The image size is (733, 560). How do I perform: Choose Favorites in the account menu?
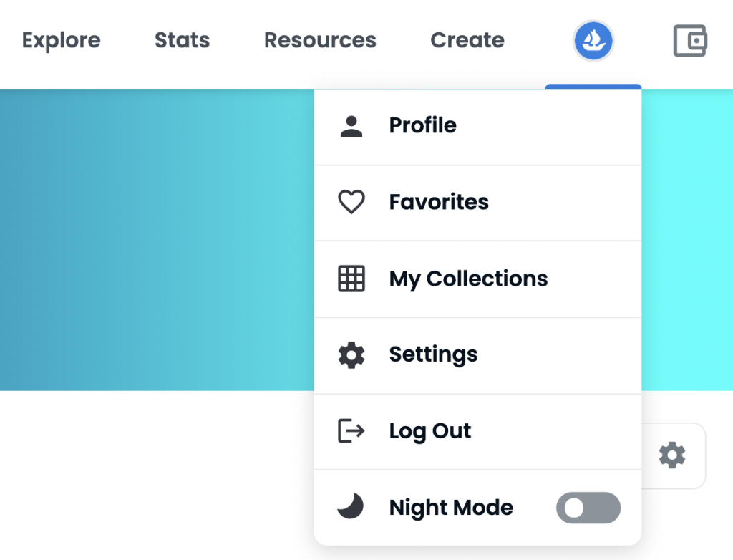tap(439, 203)
